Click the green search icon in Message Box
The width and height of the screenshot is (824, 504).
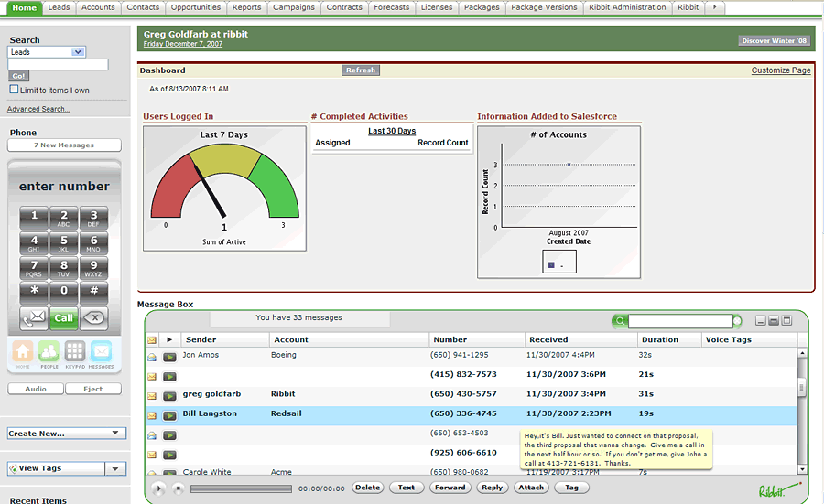[620, 321]
